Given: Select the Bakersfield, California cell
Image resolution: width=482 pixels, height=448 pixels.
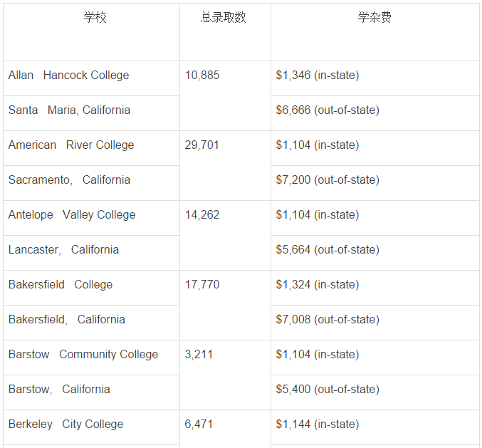Looking at the screenshot, I should coord(92,323).
